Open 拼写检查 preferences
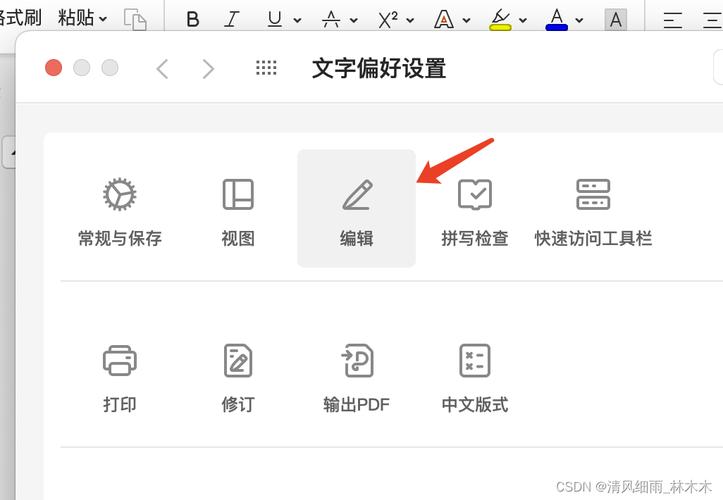The image size is (723, 500). coord(475,212)
